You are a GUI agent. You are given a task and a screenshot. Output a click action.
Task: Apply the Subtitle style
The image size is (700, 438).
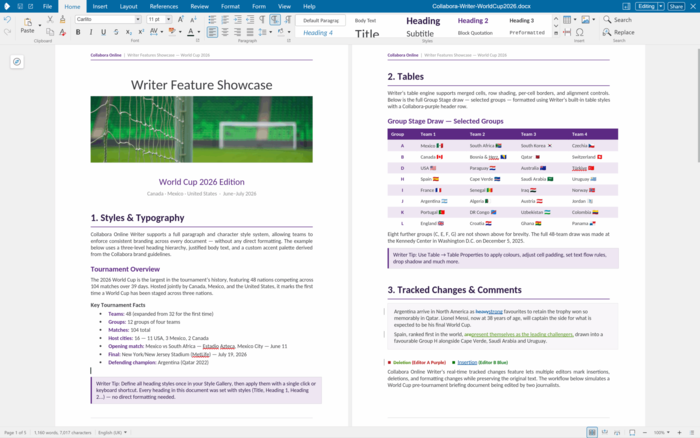click(x=420, y=33)
